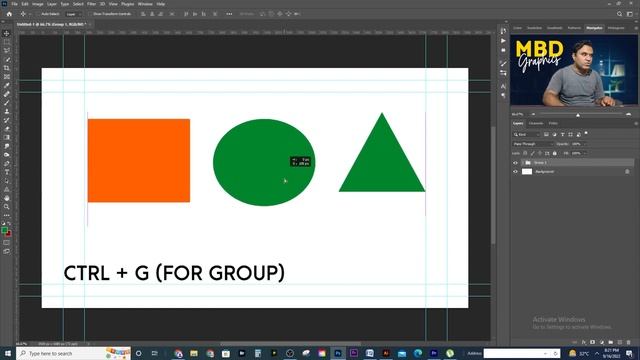Select the History Brush tool
Image resolution: width=640 pixels, height=360 pixels.
point(7,120)
